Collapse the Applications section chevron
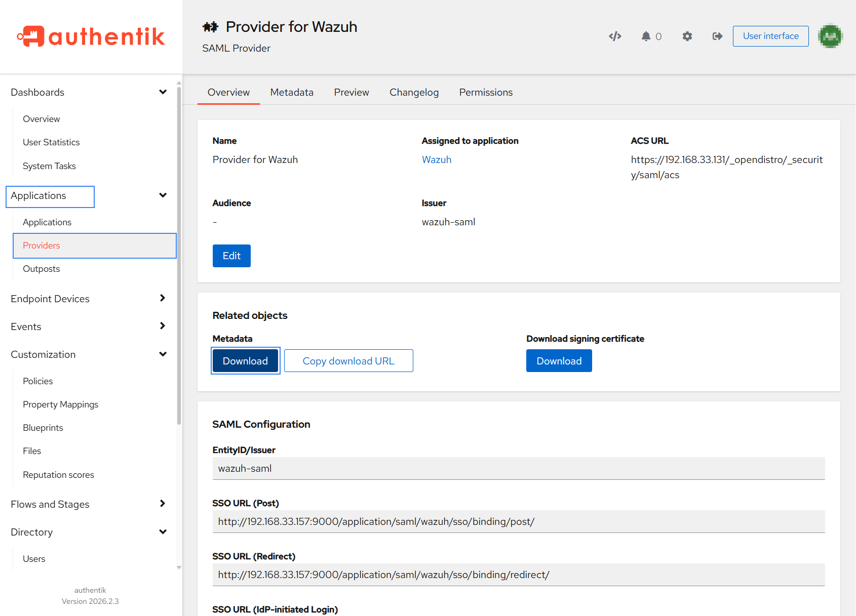 pos(163,195)
